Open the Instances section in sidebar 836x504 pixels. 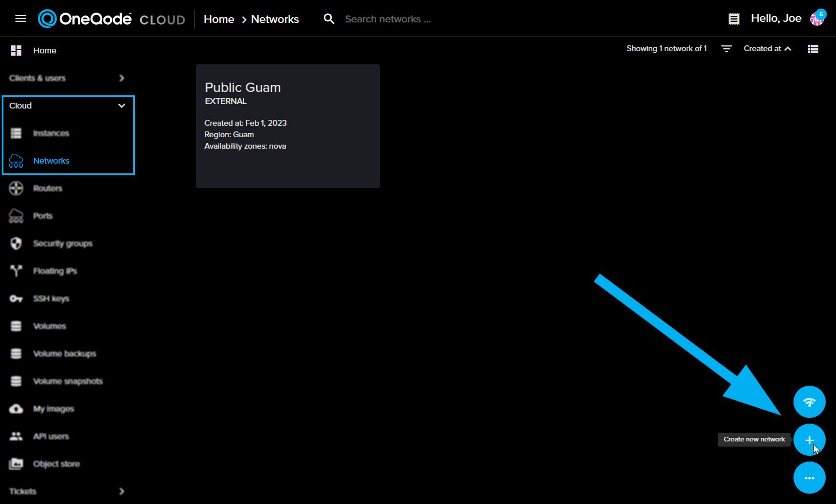click(x=51, y=133)
